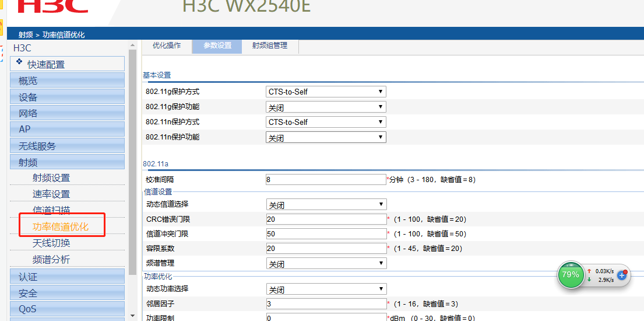Screen dimensions: 644x321
Task: Open the 802.11g保护方式 dropdown
Action: (326, 92)
